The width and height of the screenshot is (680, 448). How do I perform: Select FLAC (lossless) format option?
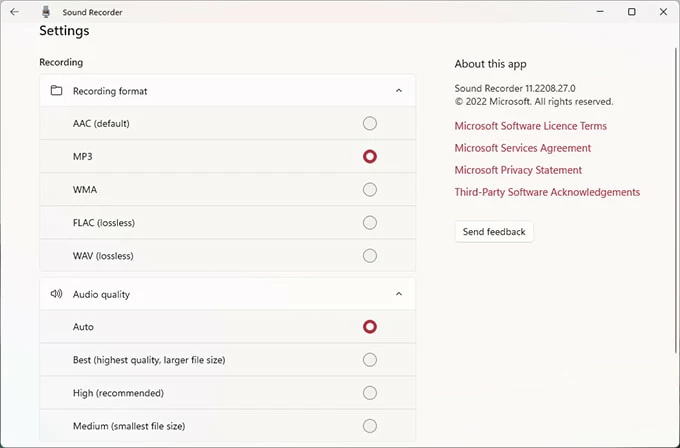(x=370, y=222)
